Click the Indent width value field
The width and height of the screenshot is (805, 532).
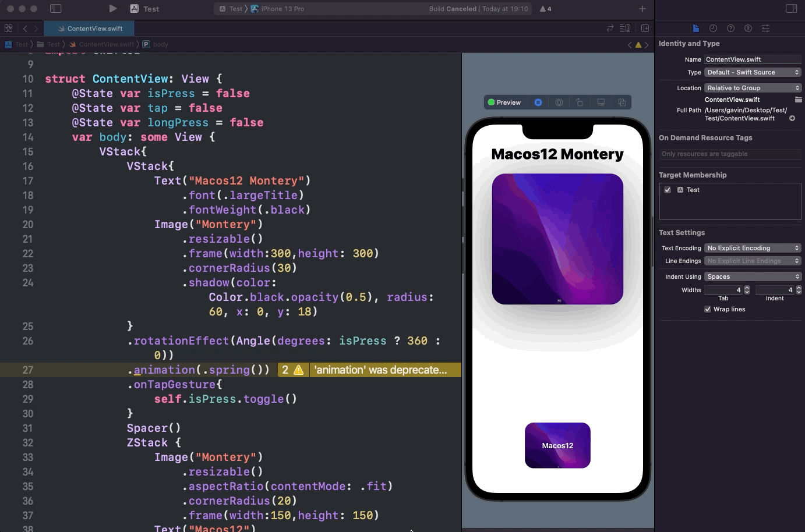tap(775, 290)
